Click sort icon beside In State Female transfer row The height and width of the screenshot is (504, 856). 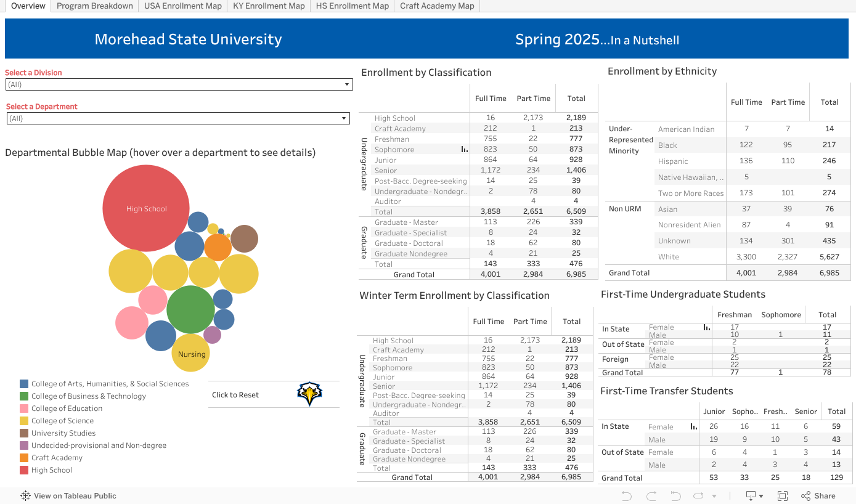[x=694, y=426]
